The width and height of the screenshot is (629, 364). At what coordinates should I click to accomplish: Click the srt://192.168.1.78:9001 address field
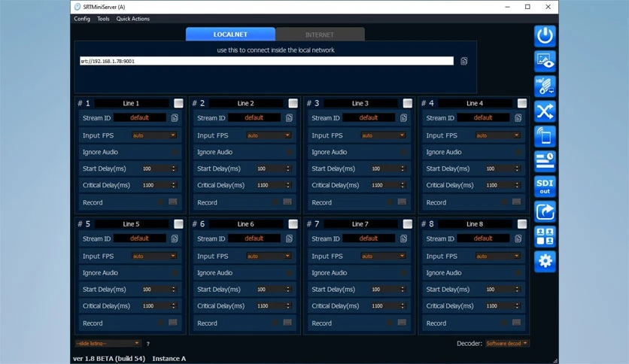coord(266,61)
